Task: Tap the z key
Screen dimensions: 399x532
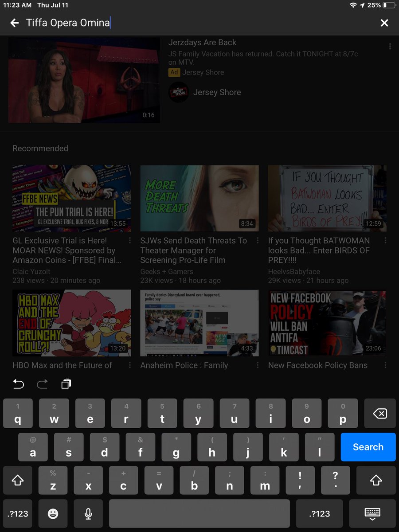Action: tap(53, 480)
